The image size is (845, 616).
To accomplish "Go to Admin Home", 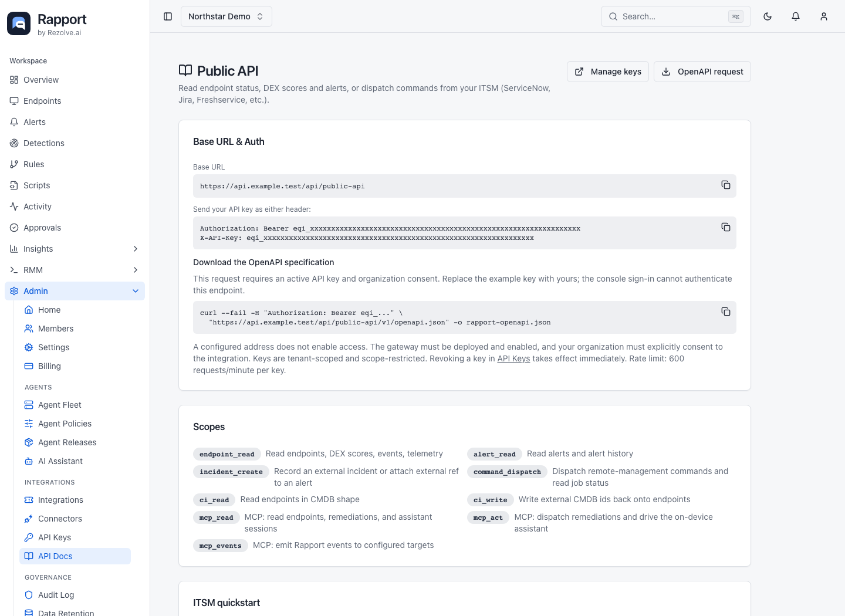I will [75, 310].
